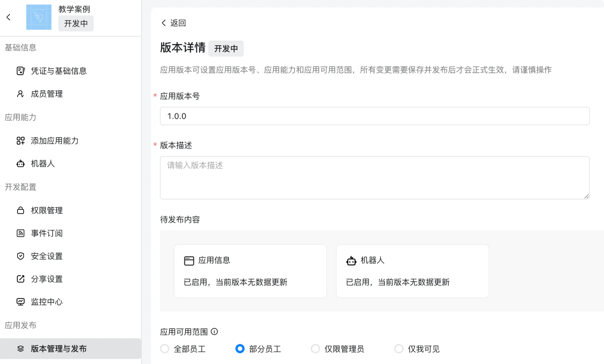The height and width of the screenshot is (364, 604).
Task: Click the 开发中 status badge
Action: point(226,48)
